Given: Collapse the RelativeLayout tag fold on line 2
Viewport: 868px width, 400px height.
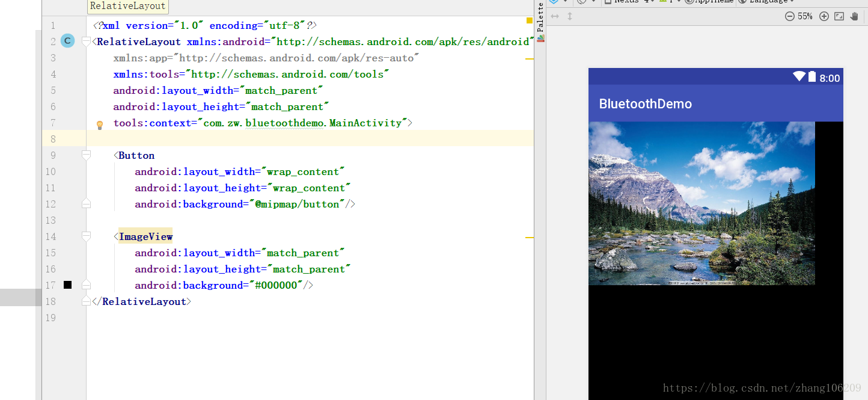Looking at the screenshot, I should (86, 42).
